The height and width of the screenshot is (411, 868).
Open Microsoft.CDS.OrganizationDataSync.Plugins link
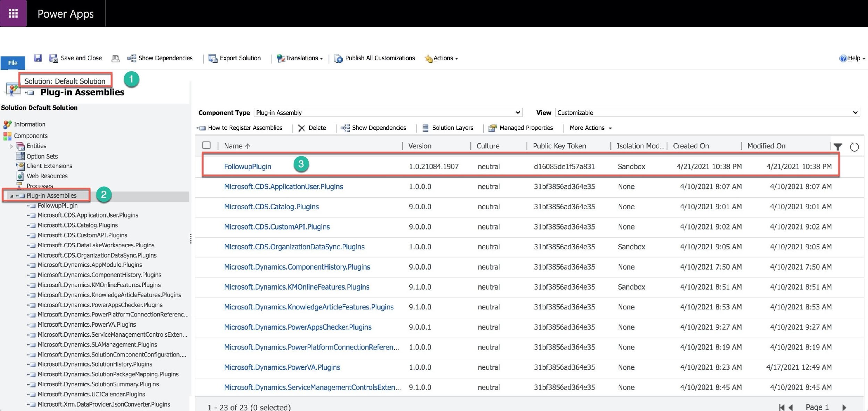pyautogui.click(x=294, y=247)
